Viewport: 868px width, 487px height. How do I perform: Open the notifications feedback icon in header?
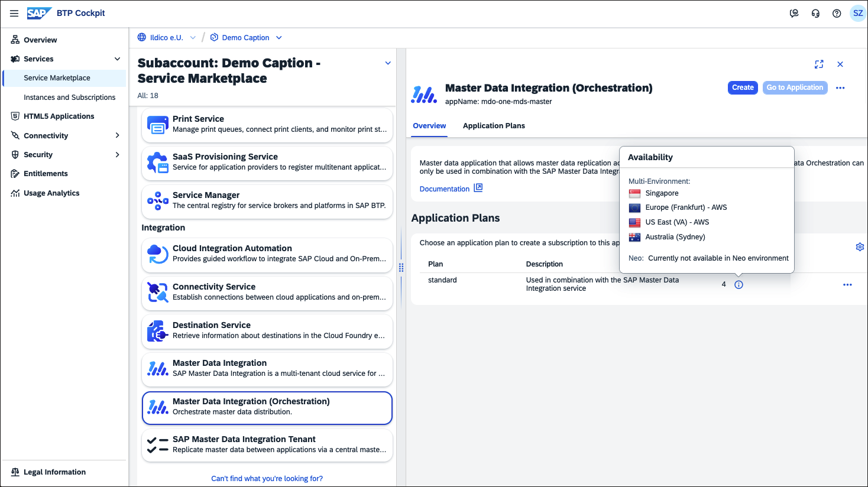[794, 13]
